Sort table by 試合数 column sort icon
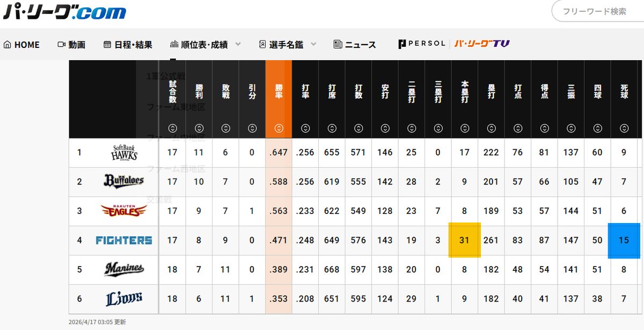Image resolution: width=644 pixels, height=330 pixels. click(x=172, y=128)
